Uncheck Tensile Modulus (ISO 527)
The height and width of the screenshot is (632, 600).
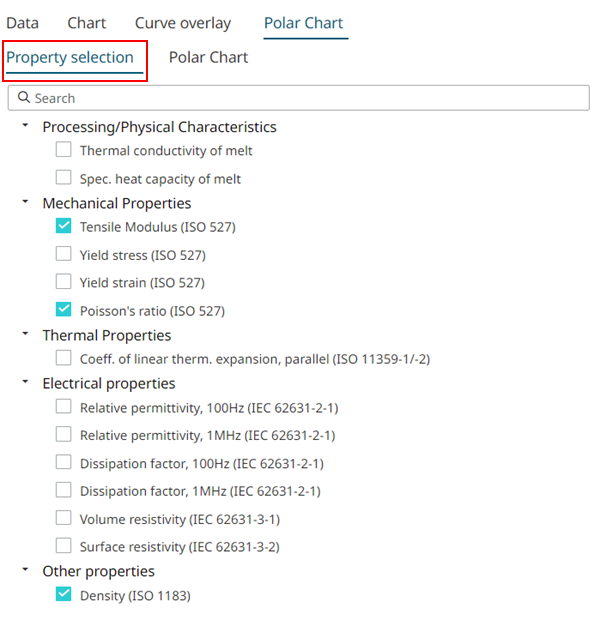[64, 227]
